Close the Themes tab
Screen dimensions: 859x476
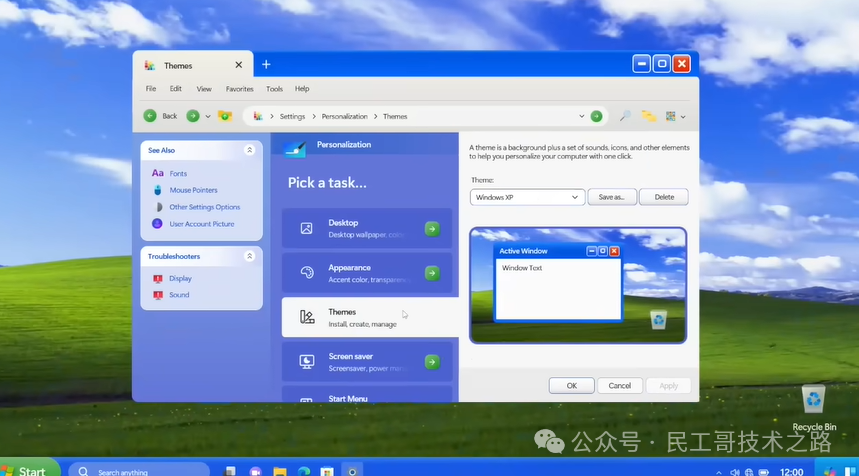tap(239, 65)
